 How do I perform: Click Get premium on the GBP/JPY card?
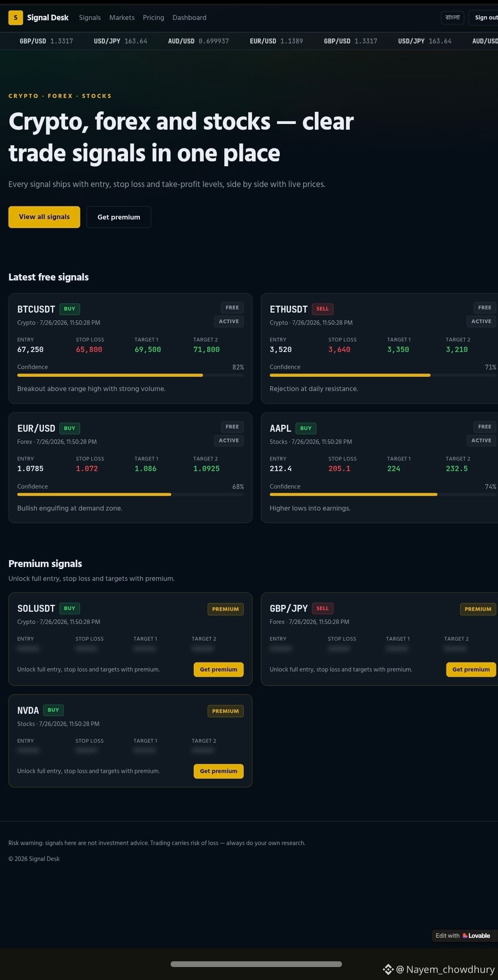471,669
